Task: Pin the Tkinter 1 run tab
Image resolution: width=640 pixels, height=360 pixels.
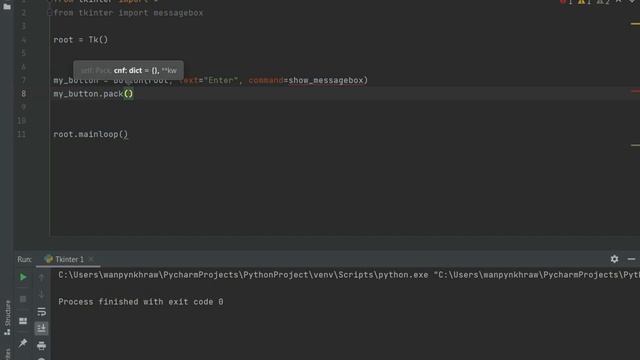Action: pyautogui.click(x=23, y=343)
